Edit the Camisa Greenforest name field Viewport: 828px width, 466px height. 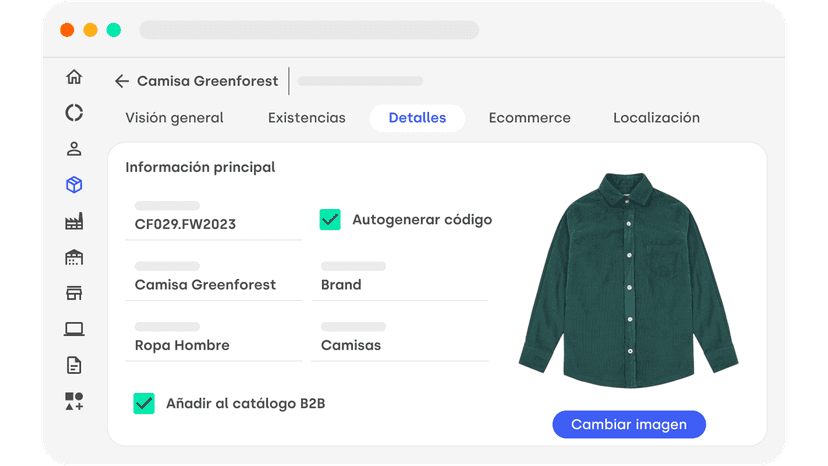point(214,281)
